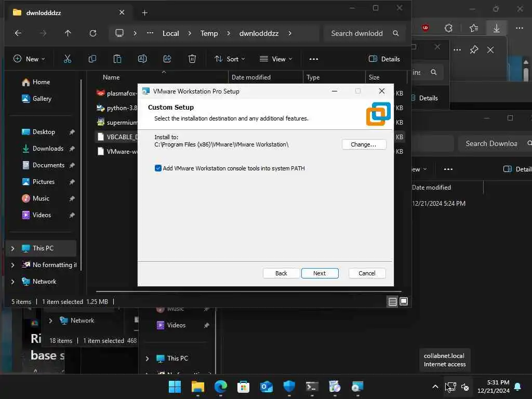This screenshot has height=399, width=532.
Task: Close the dwnlodddzz tab
Action: click(x=122, y=12)
